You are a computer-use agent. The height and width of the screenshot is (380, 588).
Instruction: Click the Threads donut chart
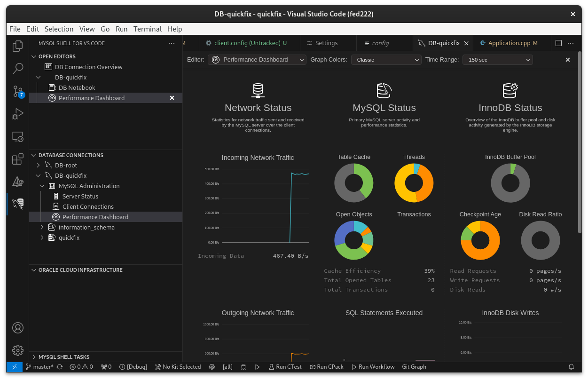click(414, 183)
